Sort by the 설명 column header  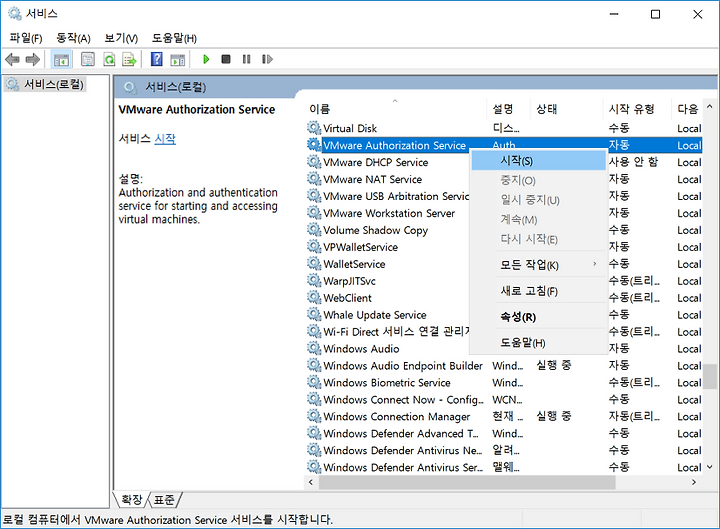coord(508,109)
